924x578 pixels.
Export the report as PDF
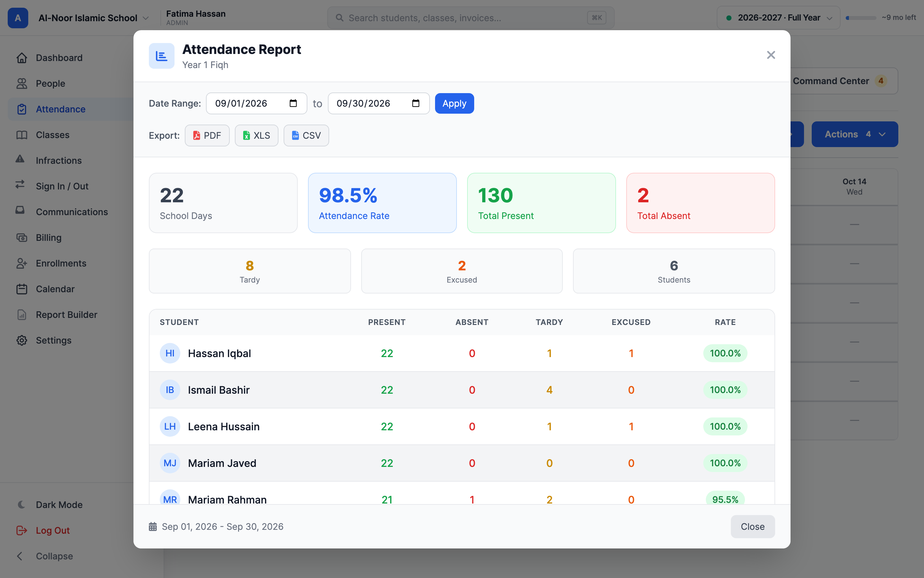pos(207,135)
